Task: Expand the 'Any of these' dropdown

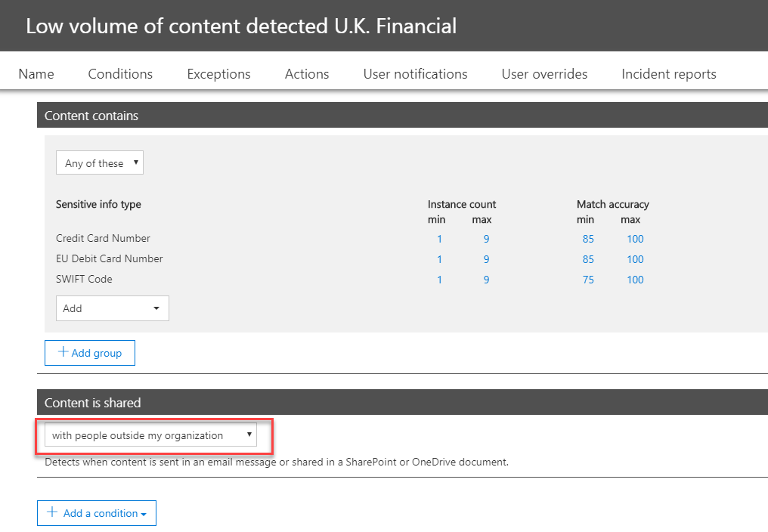Action: (100, 163)
